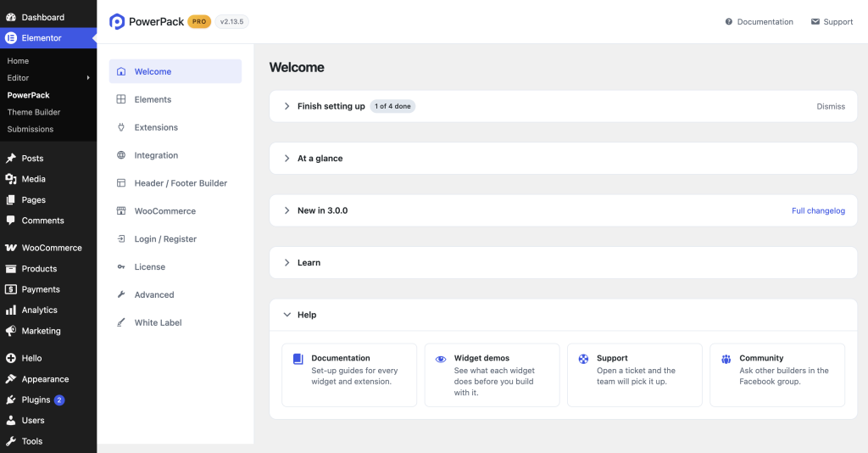Click the Marketing megaphone icon
Image resolution: width=868 pixels, height=453 pixels.
tap(10, 331)
